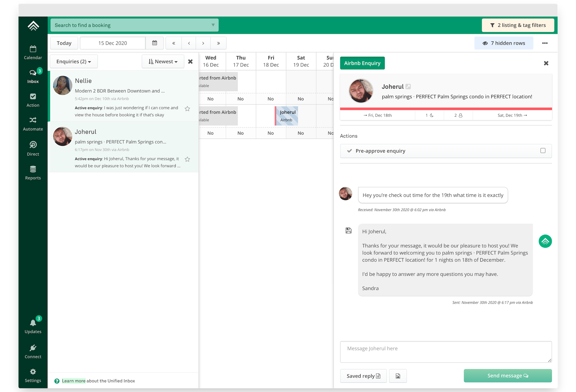Image resolution: width=576 pixels, height=392 pixels.
Task: Click save icon beside sent reply
Action: 348,231
